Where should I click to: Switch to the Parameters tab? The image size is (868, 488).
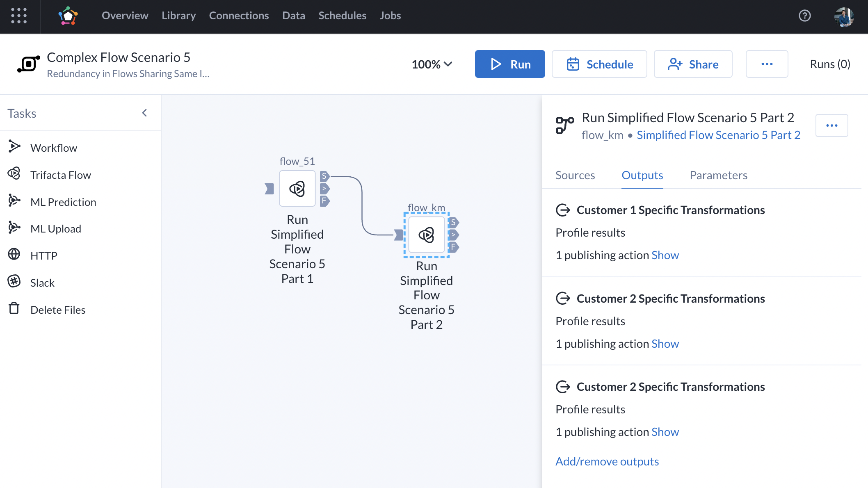(718, 175)
